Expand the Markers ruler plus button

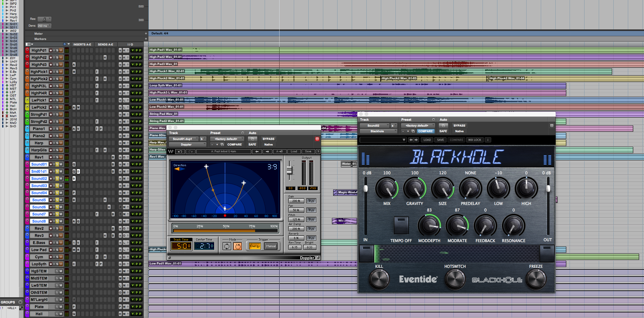[146, 39]
